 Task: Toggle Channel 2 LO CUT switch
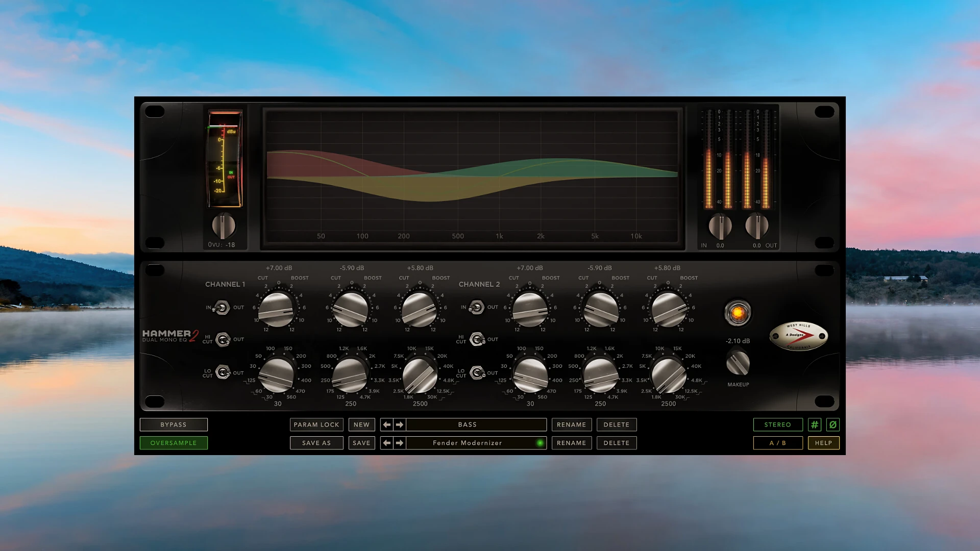tap(477, 373)
